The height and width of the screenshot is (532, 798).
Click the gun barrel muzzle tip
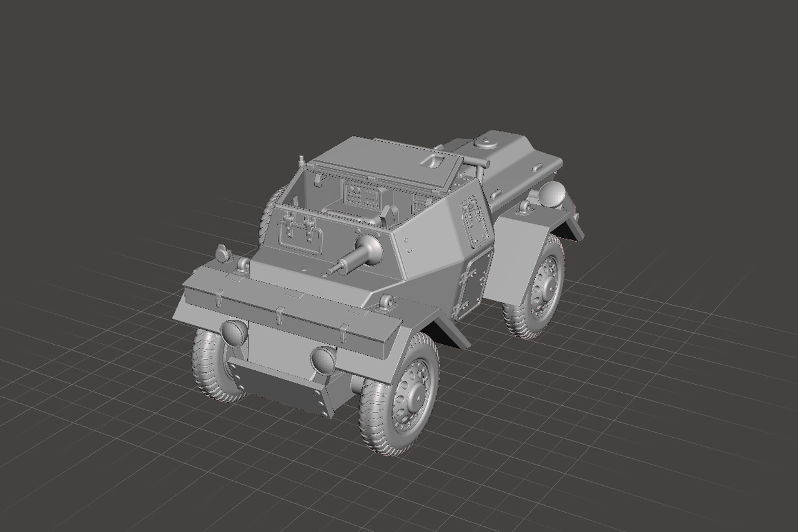(x=328, y=272)
